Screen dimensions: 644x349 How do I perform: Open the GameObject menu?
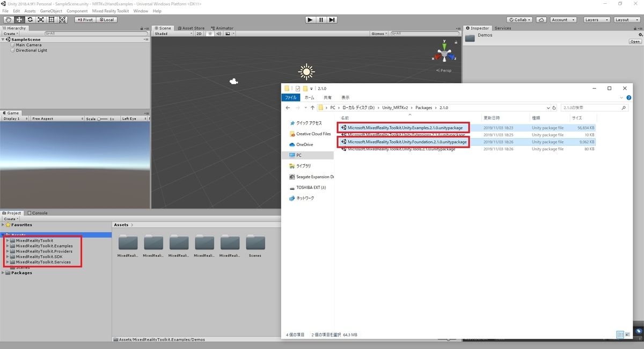tap(50, 10)
